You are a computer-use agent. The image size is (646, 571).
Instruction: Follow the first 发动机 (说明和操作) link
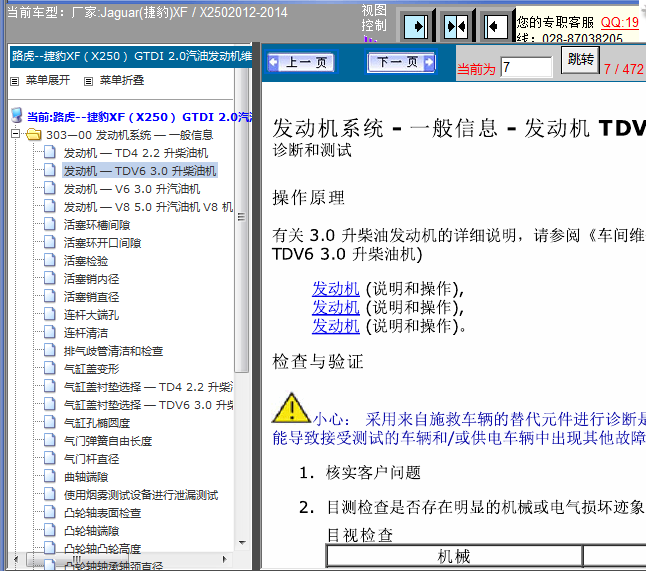point(335,289)
